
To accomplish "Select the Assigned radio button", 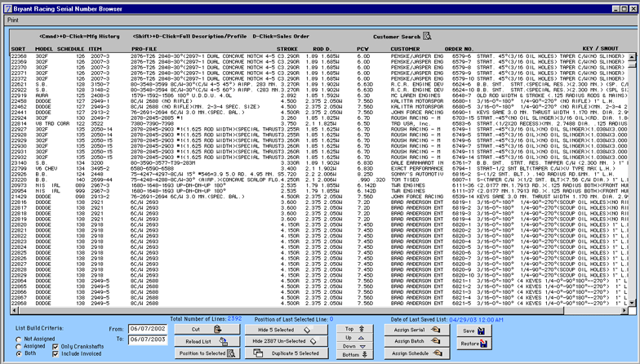I will [x=20, y=346].
